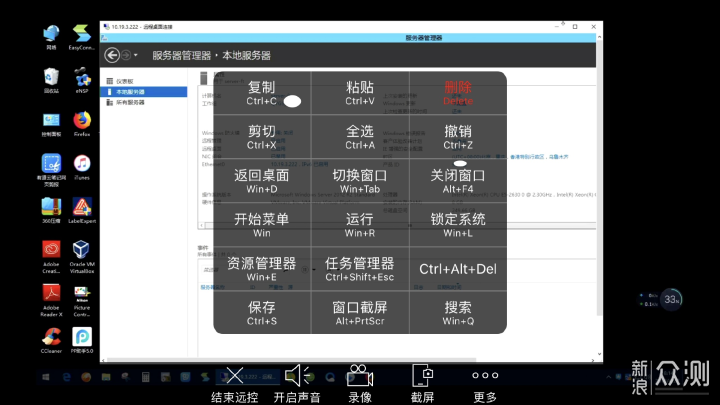Open CCleaner desktop icon
This screenshot has width=720, height=405.
pos(51,340)
